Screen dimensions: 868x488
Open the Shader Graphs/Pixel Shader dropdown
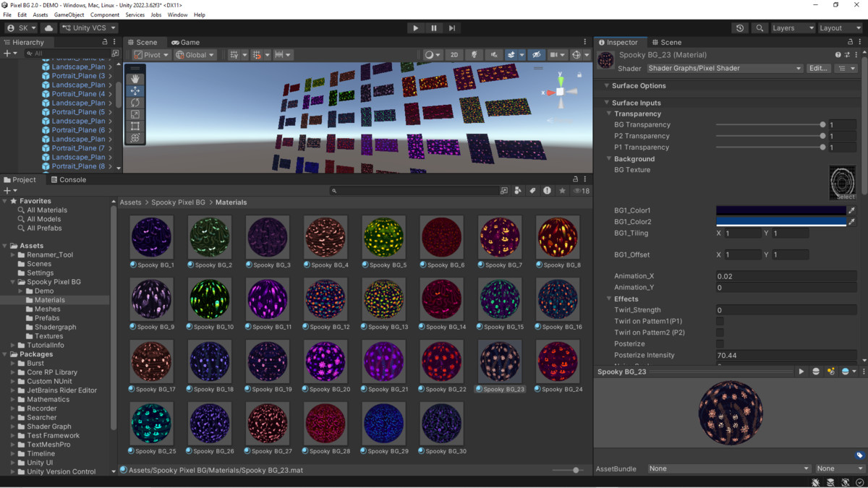coord(725,68)
